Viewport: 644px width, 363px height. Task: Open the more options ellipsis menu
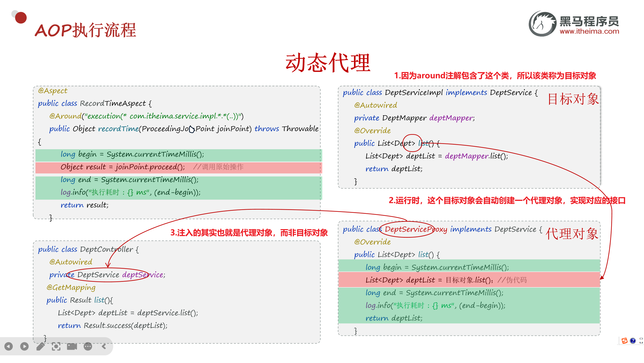coord(88,346)
